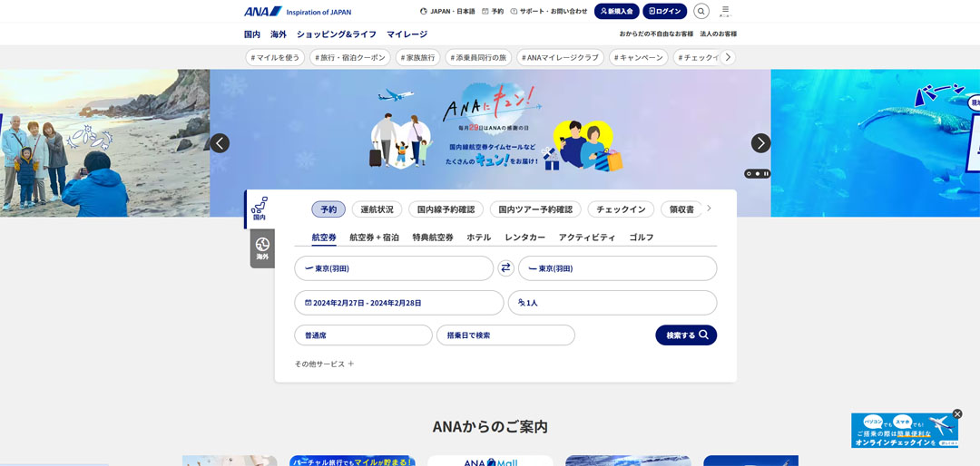Close the online check-in floating ad
This screenshot has height=466, width=980.
(x=957, y=413)
